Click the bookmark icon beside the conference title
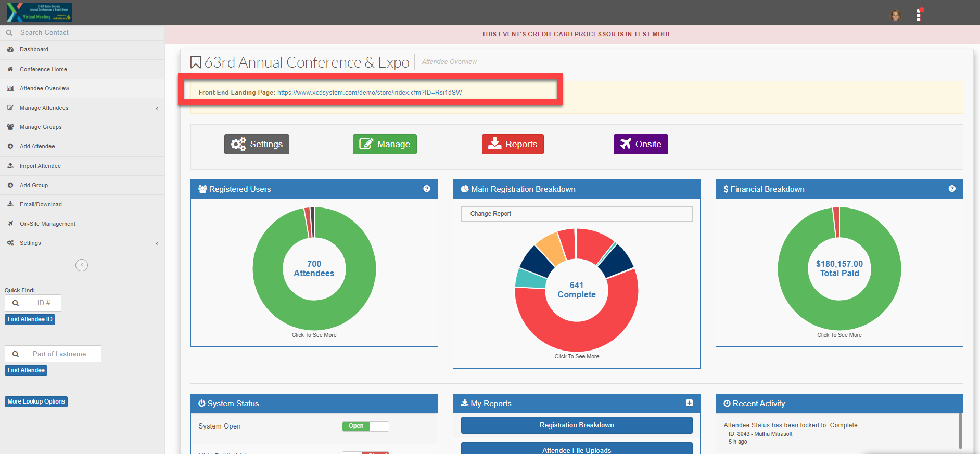Screen dimensions: 980x454 [196, 62]
